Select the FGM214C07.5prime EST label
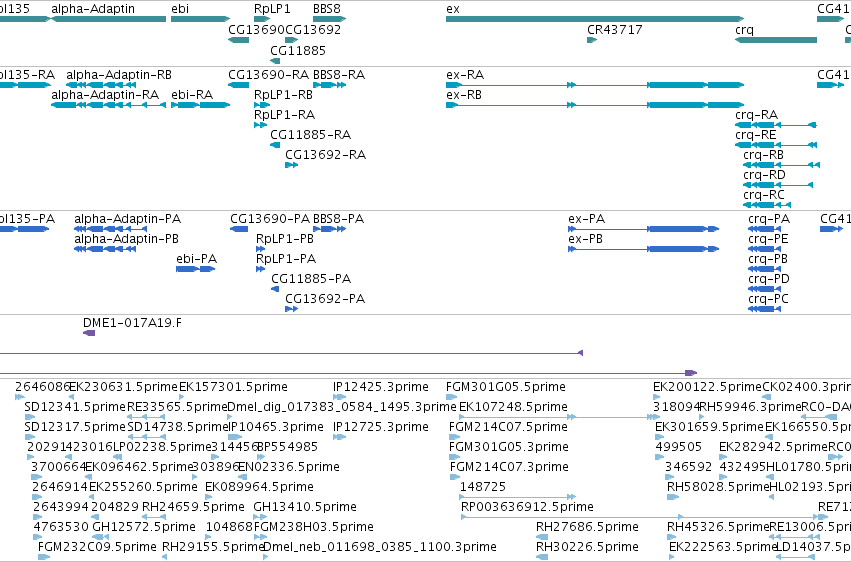851x562 pixels. [x=509, y=427]
